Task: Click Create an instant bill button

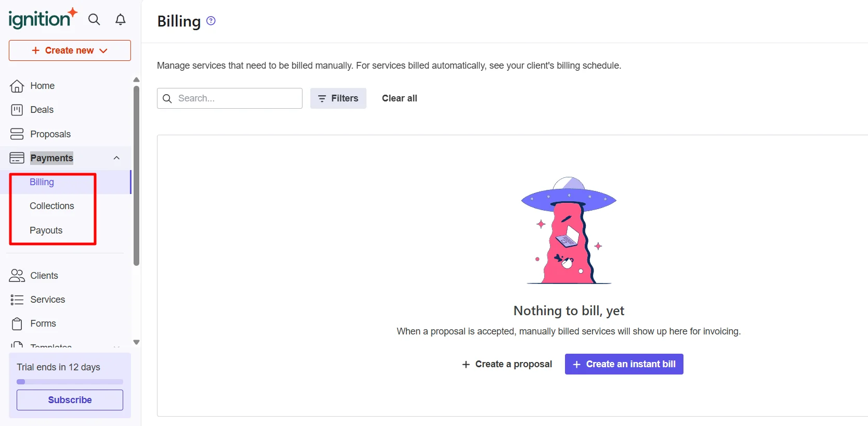Action: (x=624, y=364)
